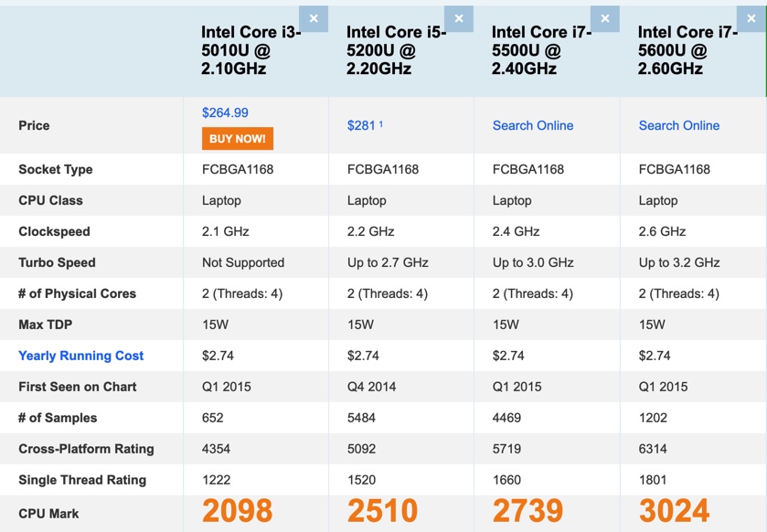The height and width of the screenshot is (532, 767).
Task: Remove the Intel Core i7-5500U column
Action: pyautogui.click(x=605, y=18)
